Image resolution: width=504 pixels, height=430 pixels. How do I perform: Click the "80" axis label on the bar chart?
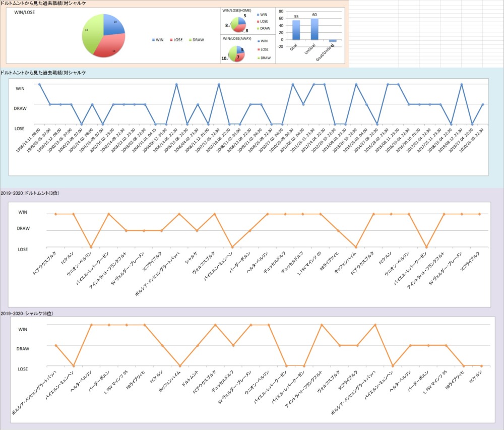coord(281,11)
